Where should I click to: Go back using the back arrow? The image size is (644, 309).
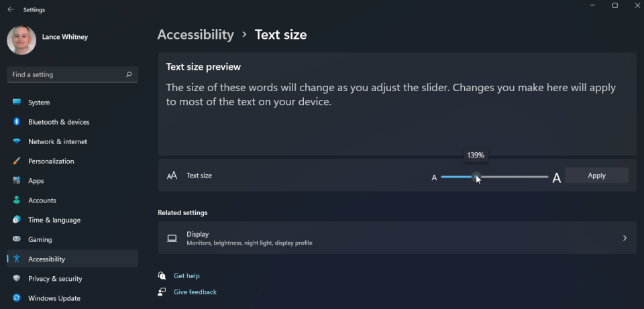coord(10,9)
